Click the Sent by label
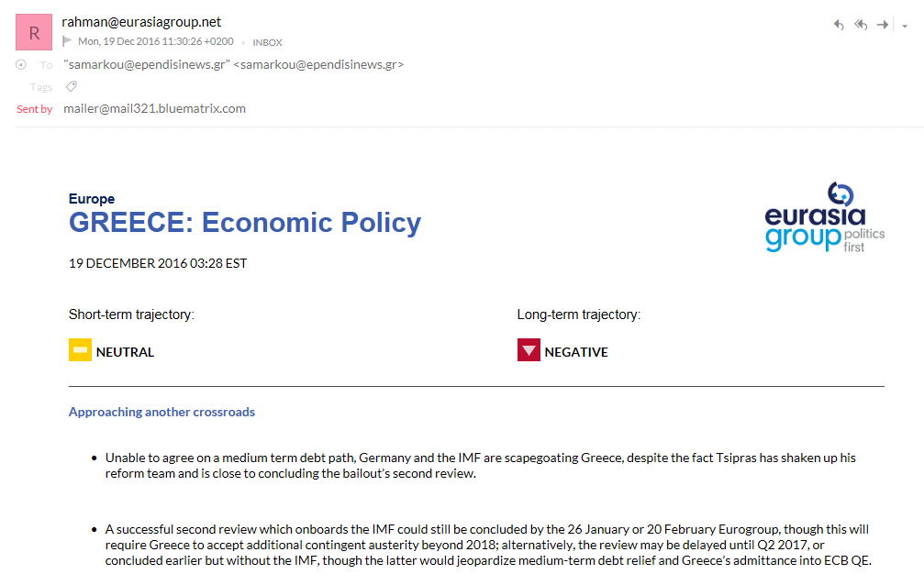 35,109
